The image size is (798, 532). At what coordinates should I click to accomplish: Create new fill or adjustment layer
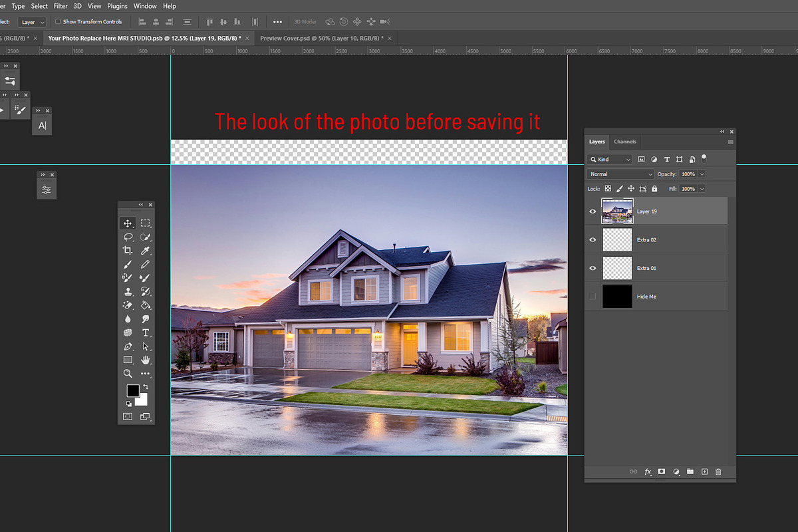pyautogui.click(x=676, y=471)
